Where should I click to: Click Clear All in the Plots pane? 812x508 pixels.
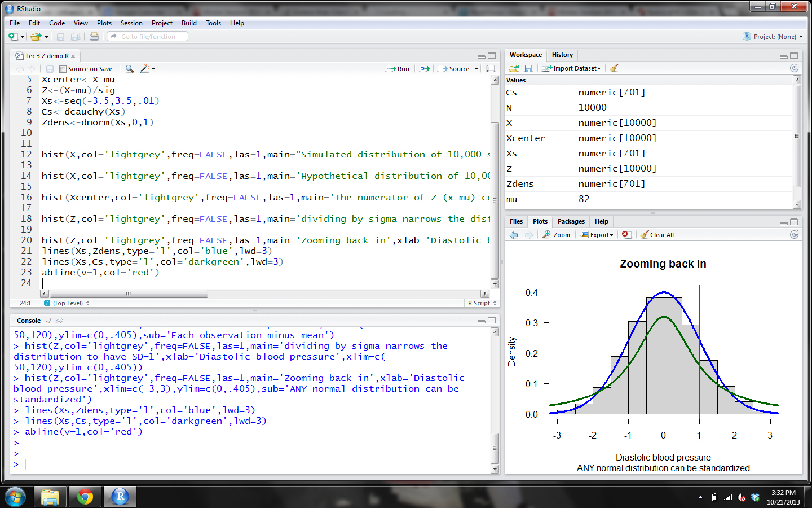pos(657,235)
